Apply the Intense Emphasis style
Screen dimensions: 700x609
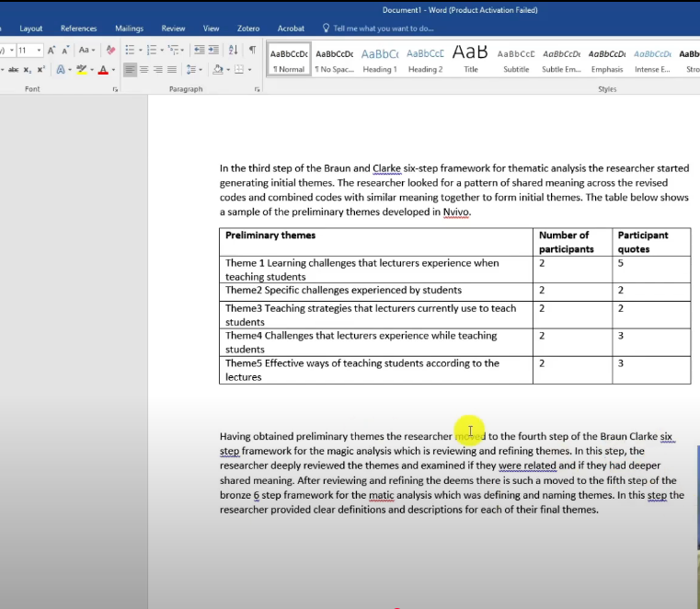tap(652, 60)
